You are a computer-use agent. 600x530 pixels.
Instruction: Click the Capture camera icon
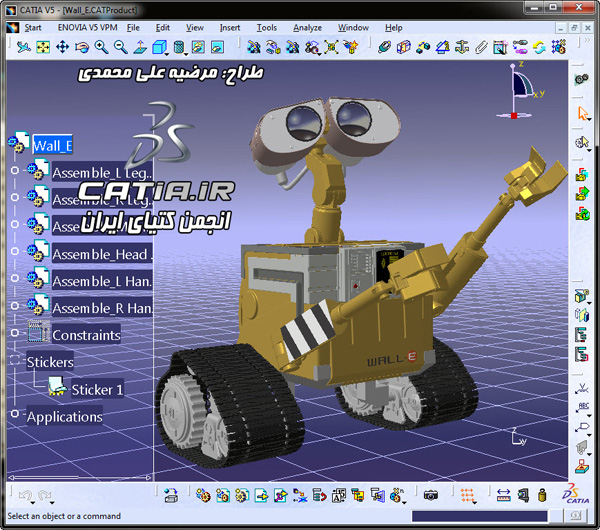pos(430,496)
